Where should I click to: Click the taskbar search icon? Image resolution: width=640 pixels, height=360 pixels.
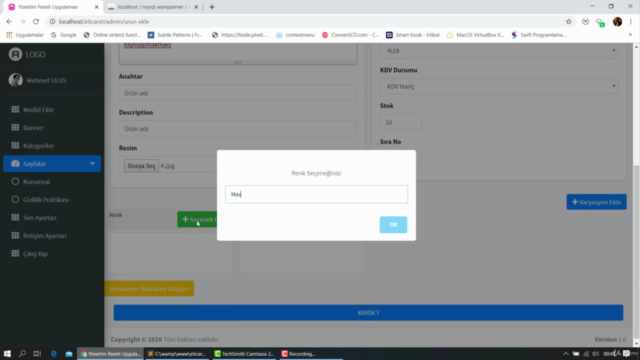(x=22, y=353)
